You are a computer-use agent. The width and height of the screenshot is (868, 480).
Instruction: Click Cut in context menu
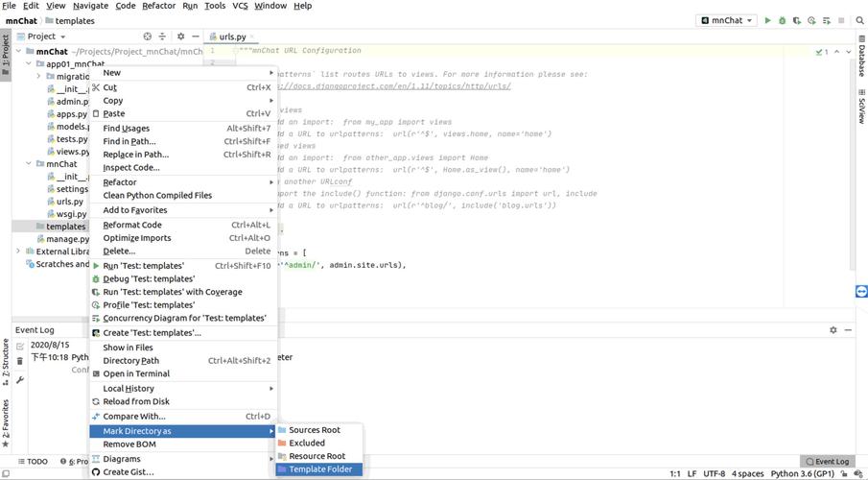point(183,87)
